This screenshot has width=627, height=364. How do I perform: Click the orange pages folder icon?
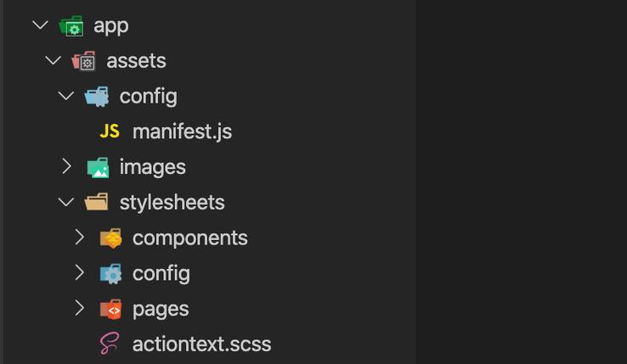click(110, 309)
